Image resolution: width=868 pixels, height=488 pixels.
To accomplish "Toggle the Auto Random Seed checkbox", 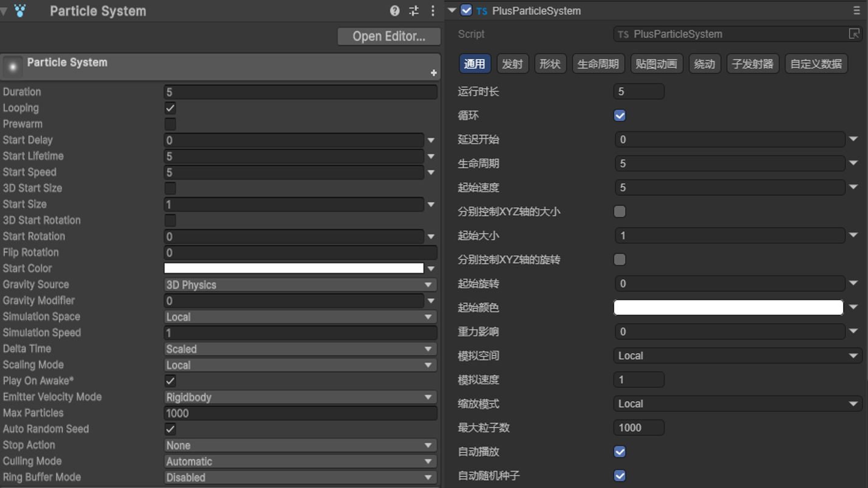I will tap(170, 429).
